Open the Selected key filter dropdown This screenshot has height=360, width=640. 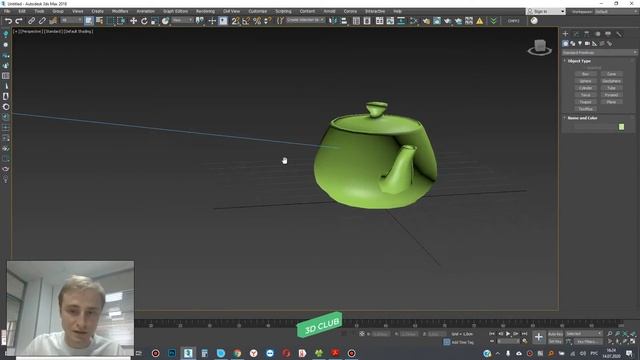584,333
